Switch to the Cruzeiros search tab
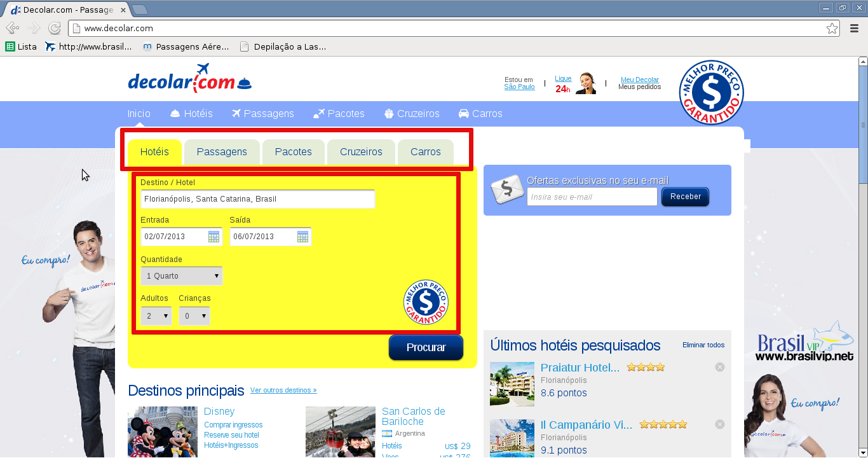Screen dimensions: 868x458 pos(361,152)
